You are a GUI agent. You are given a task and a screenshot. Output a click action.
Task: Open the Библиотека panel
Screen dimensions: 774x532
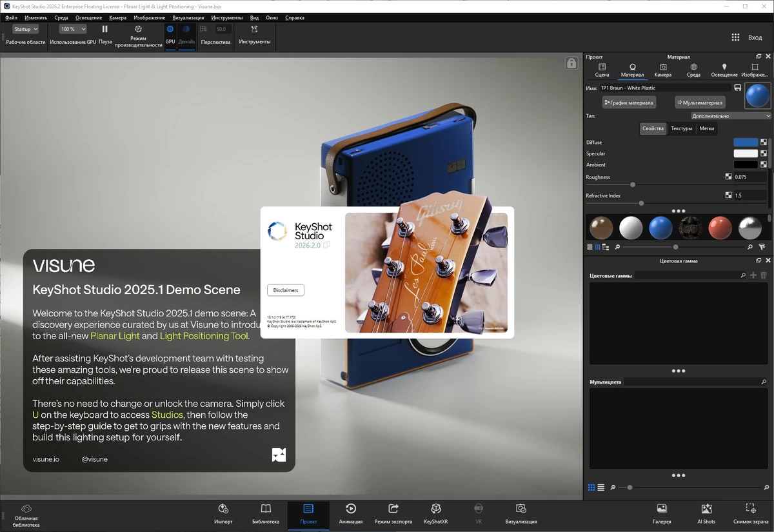click(x=266, y=514)
